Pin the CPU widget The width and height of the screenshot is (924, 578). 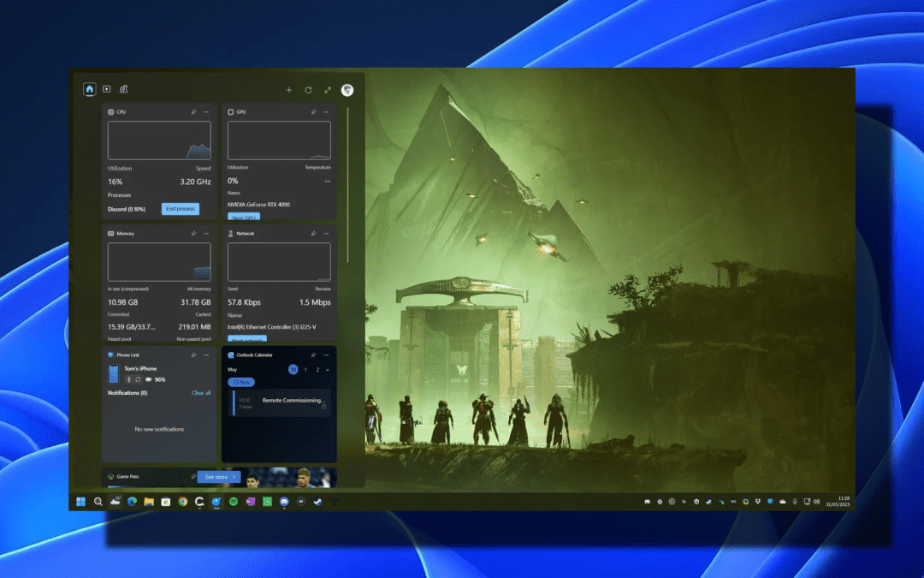tap(193, 112)
